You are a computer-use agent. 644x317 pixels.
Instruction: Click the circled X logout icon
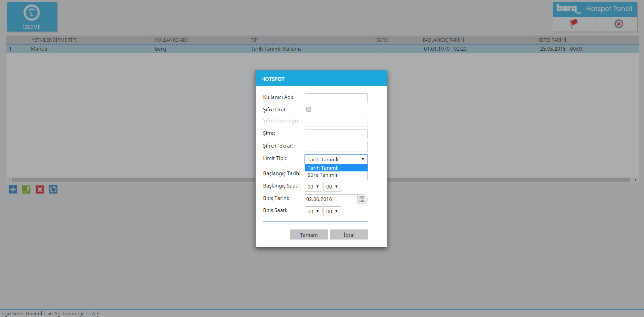pos(618,24)
